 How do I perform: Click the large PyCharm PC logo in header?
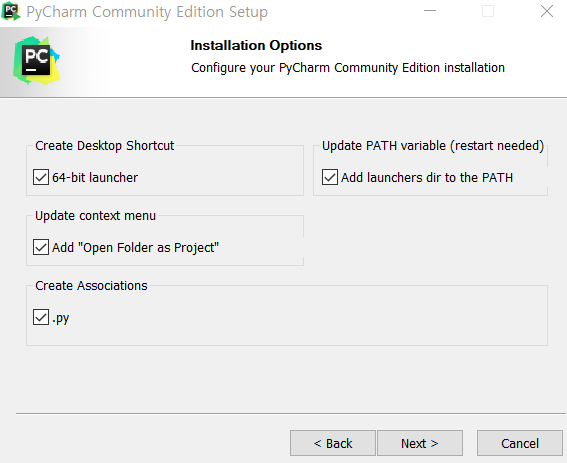pyautogui.click(x=36, y=60)
